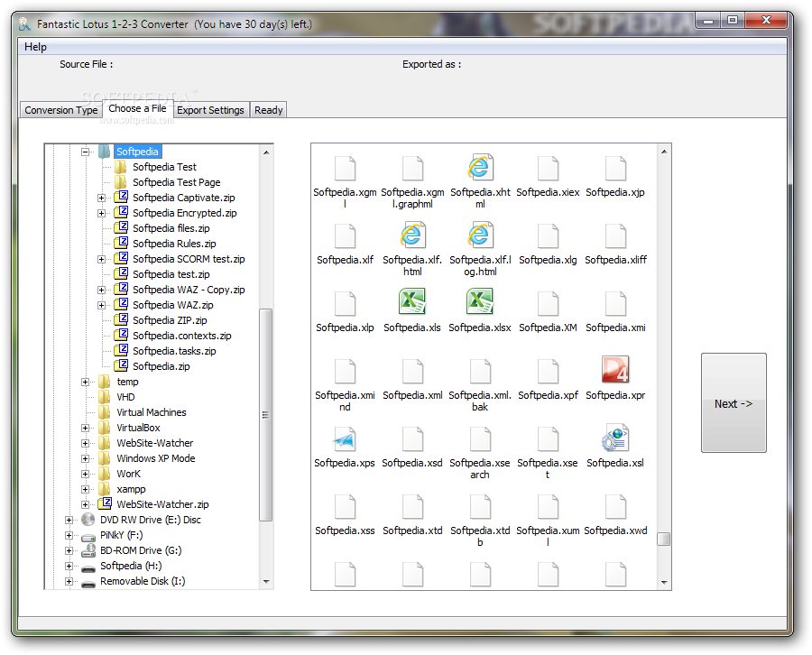Viewport: 812px width, 655px height.
Task: Expand Softpedia WAZ - Copy.zip node
Action: click(x=101, y=290)
